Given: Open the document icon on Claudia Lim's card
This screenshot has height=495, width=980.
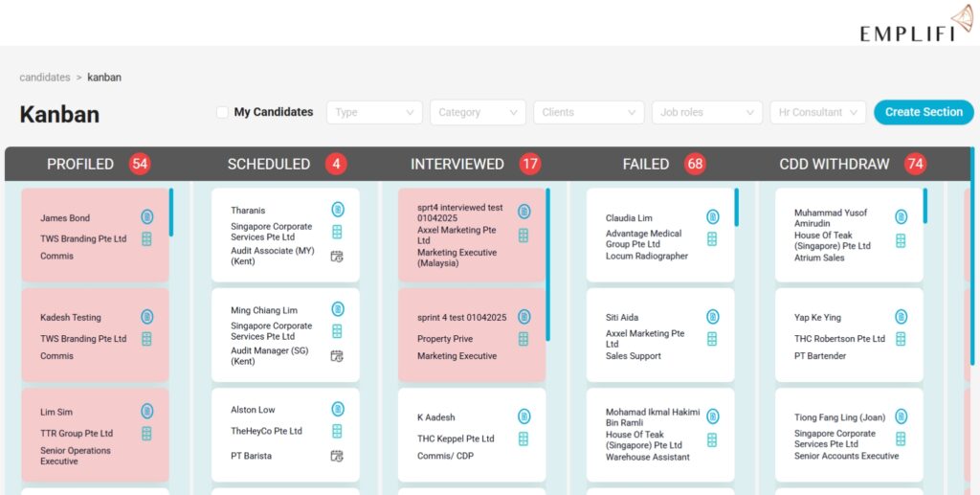Looking at the screenshot, I should pos(712,217).
